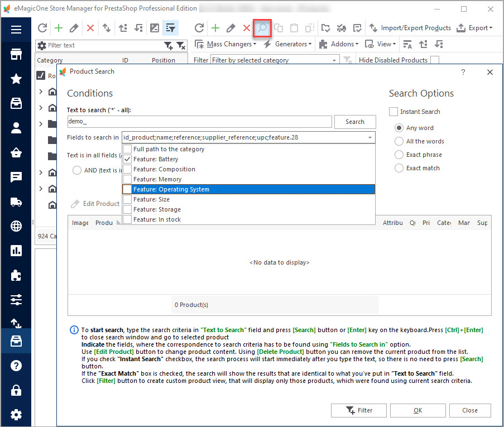Open the hamburger menu in the sidebar
This screenshot has width=504, height=427.
pyautogui.click(x=16, y=30)
